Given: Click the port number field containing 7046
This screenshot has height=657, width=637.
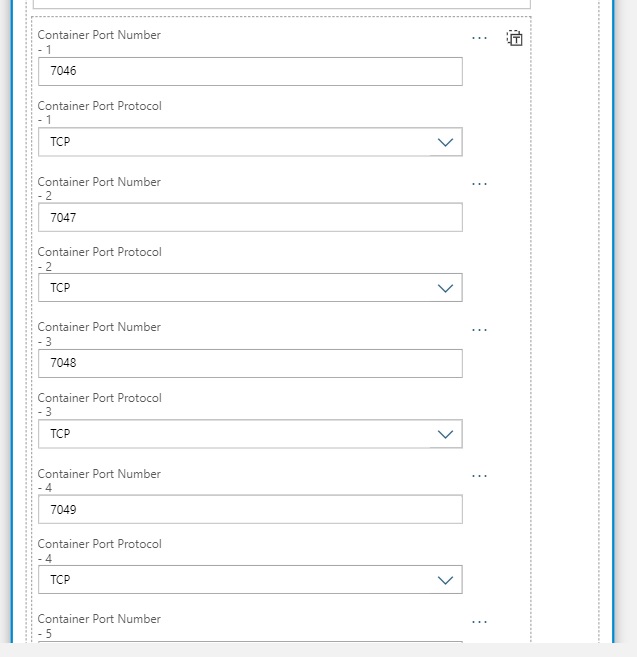Looking at the screenshot, I should 250,71.
